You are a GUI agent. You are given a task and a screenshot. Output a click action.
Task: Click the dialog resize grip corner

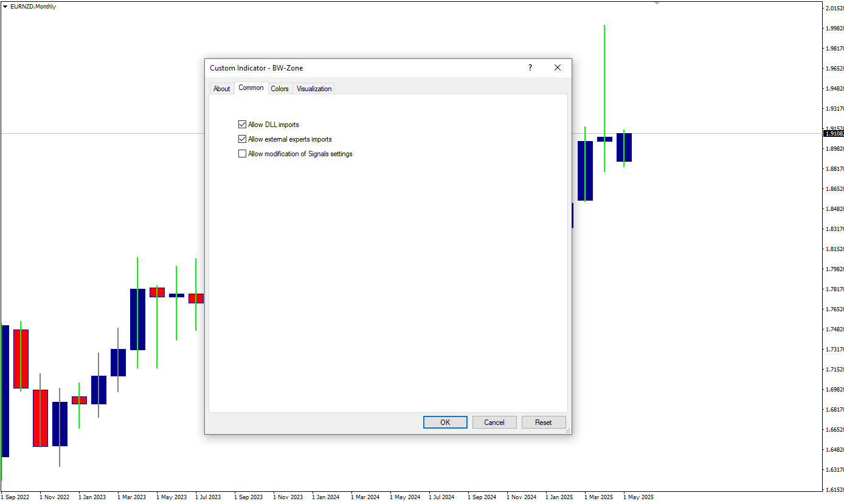[x=568, y=430]
